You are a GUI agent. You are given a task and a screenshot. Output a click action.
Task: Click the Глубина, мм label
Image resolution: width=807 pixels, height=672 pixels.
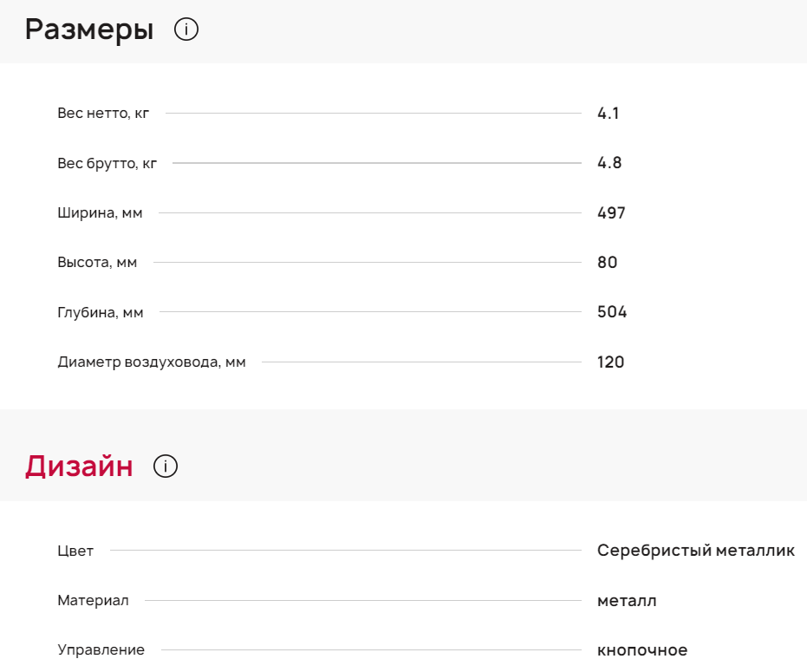(x=101, y=313)
